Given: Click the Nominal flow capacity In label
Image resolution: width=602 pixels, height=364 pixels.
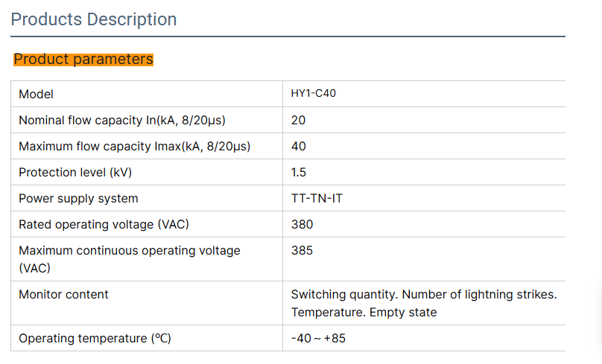Looking at the screenshot, I should tap(121, 120).
